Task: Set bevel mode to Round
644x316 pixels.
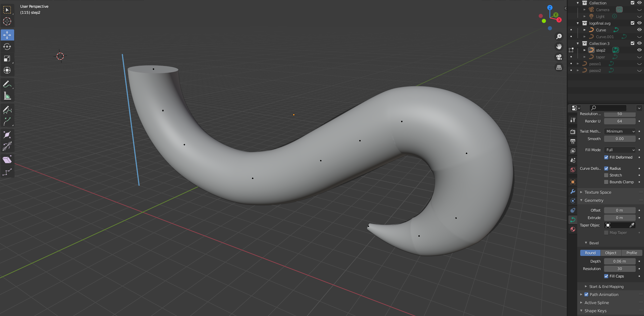Action: pos(590,253)
